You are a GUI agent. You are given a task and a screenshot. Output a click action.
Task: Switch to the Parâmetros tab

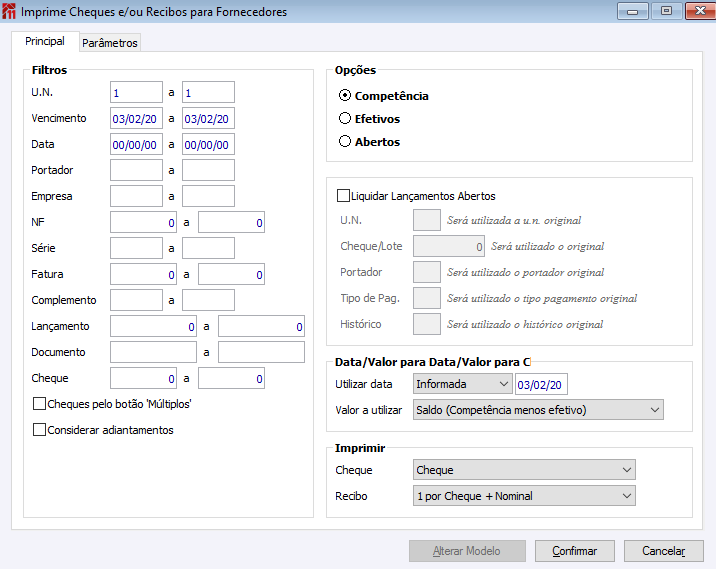point(110,43)
